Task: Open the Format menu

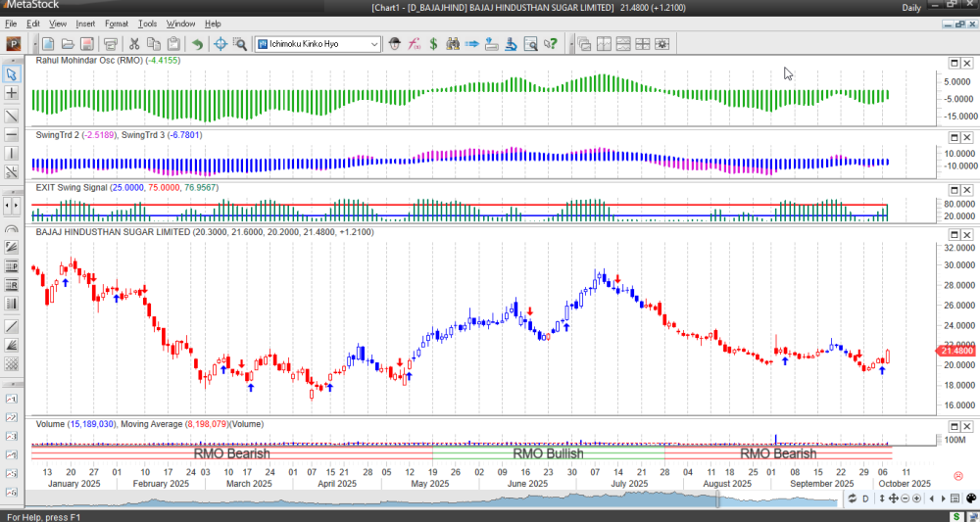Action: 116,23
